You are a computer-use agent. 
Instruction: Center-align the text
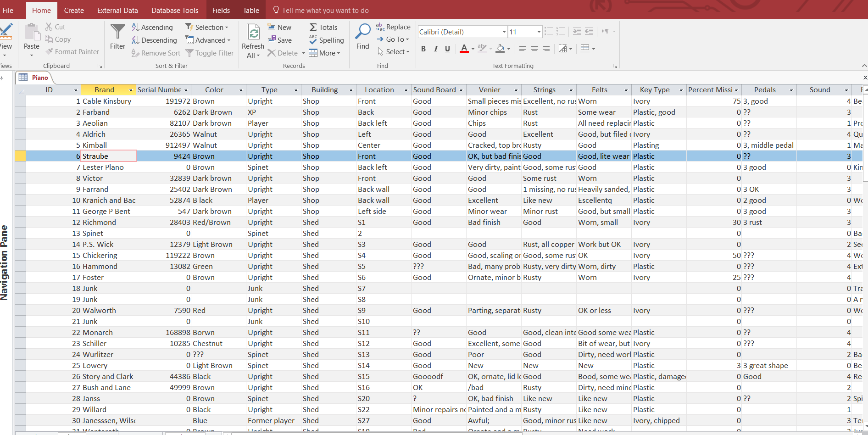(x=534, y=49)
